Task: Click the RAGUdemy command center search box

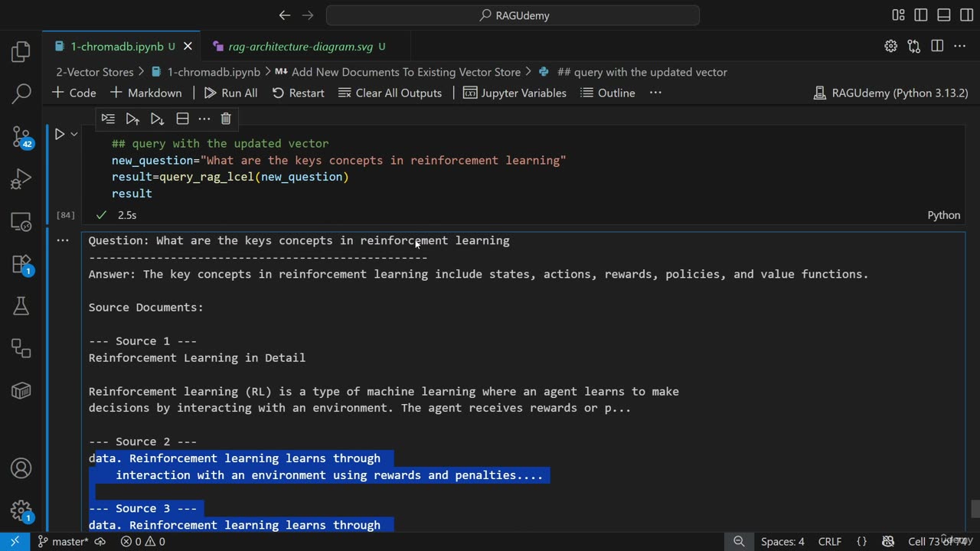Action: [x=513, y=15]
